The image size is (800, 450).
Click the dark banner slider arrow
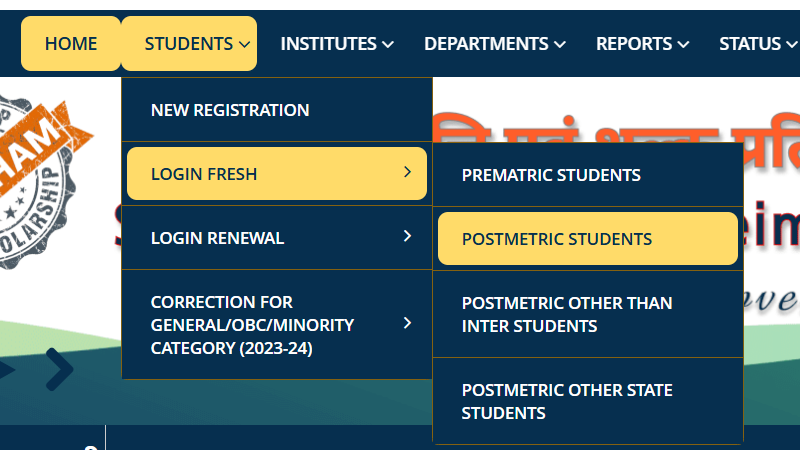(x=60, y=370)
